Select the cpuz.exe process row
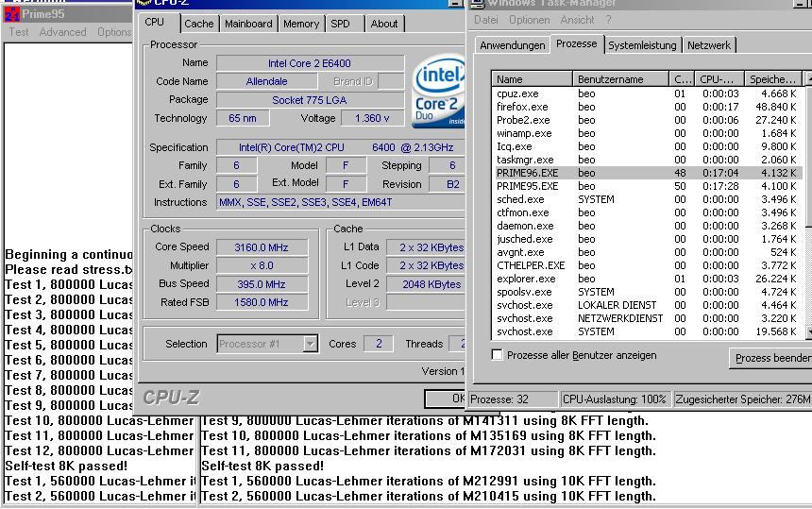 pyautogui.click(x=647, y=93)
